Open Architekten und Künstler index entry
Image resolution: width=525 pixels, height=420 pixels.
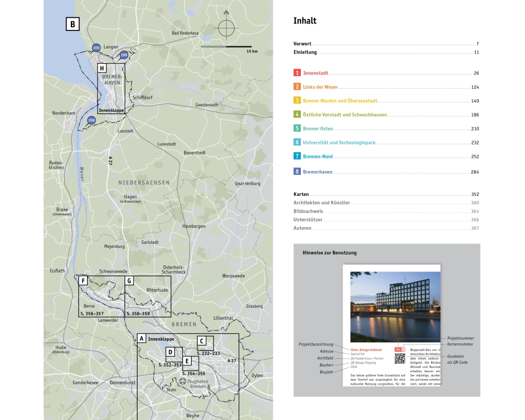click(x=321, y=203)
